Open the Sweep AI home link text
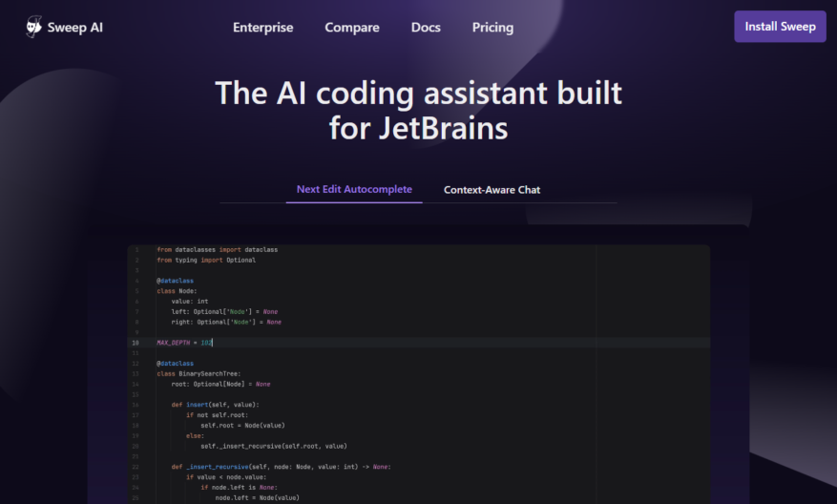 [x=74, y=28]
